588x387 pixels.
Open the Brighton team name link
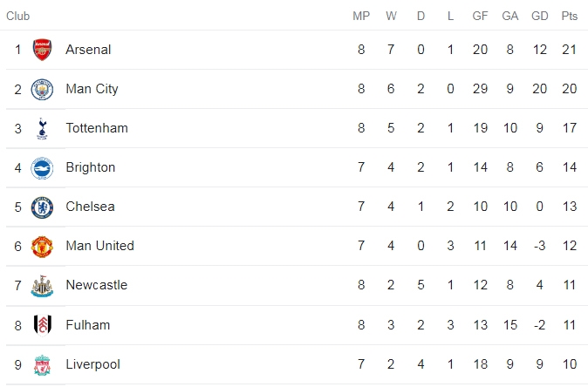click(x=90, y=167)
